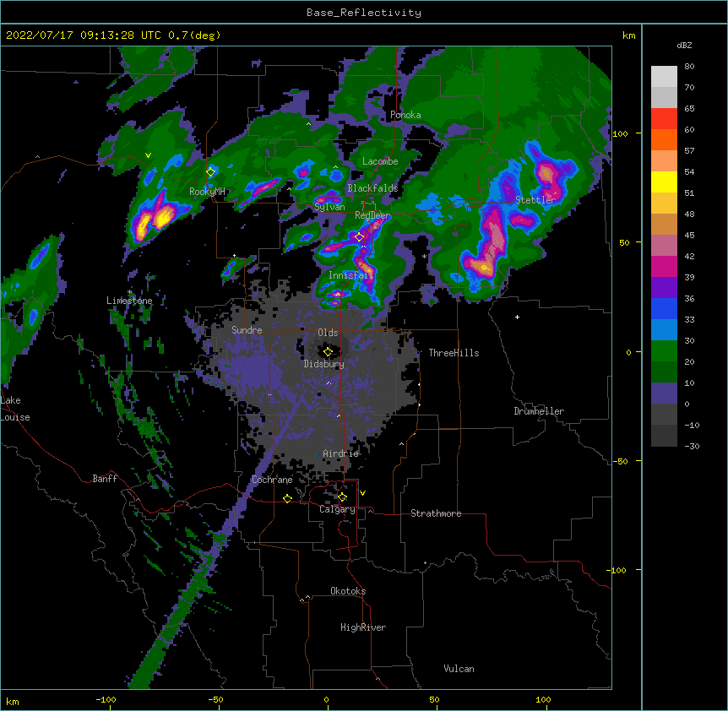Image resolution: width=728 pixels, height=711 pixels.
Task: Select the light gray 70–80 dBZ legend band
Action: click(x=664, y=77)
